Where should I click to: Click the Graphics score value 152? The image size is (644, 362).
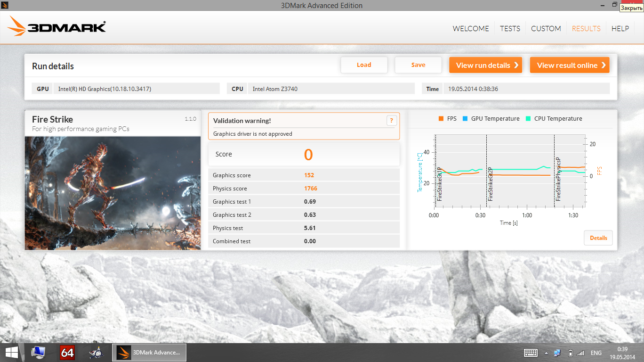pos(309,175)
